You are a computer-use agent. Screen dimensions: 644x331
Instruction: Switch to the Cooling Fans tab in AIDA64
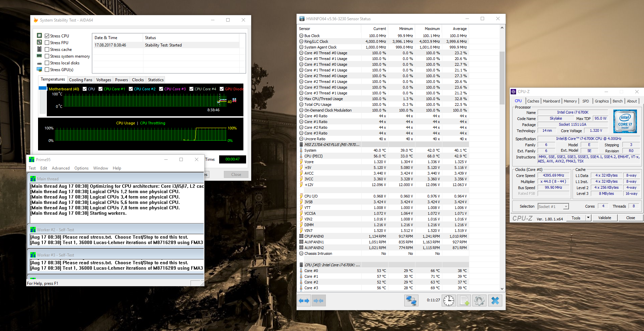pyautogui.click(x=80, y=80)
